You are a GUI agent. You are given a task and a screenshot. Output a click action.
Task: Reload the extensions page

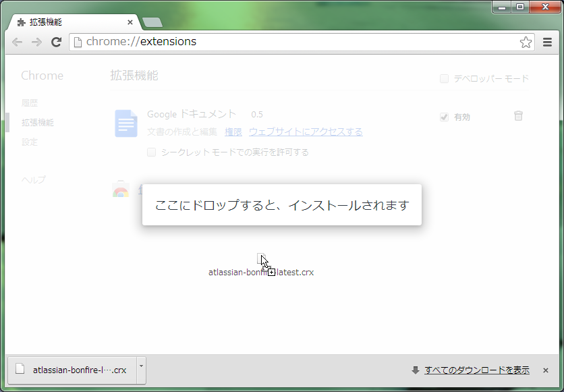pyautogui.click(x=56, y=42)
